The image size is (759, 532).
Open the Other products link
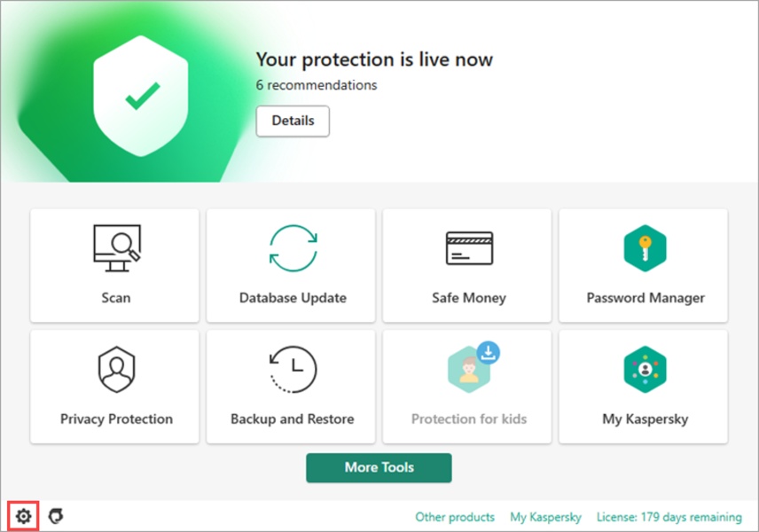pos(455,517)
